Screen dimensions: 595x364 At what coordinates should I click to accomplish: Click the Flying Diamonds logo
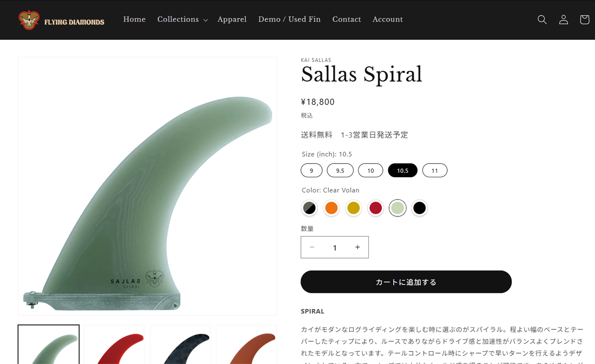61,20
